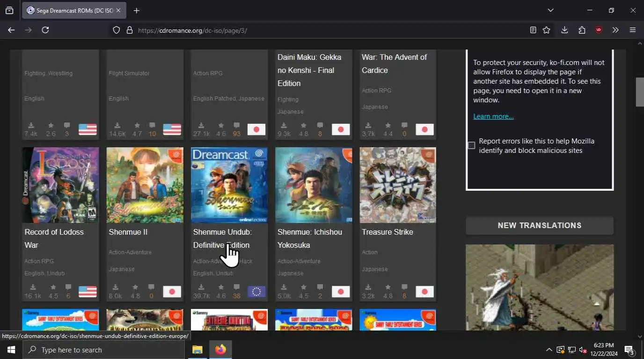Click the Learn more… link
The width and height of the screenshot is (644, 359).
click(493, 116)
